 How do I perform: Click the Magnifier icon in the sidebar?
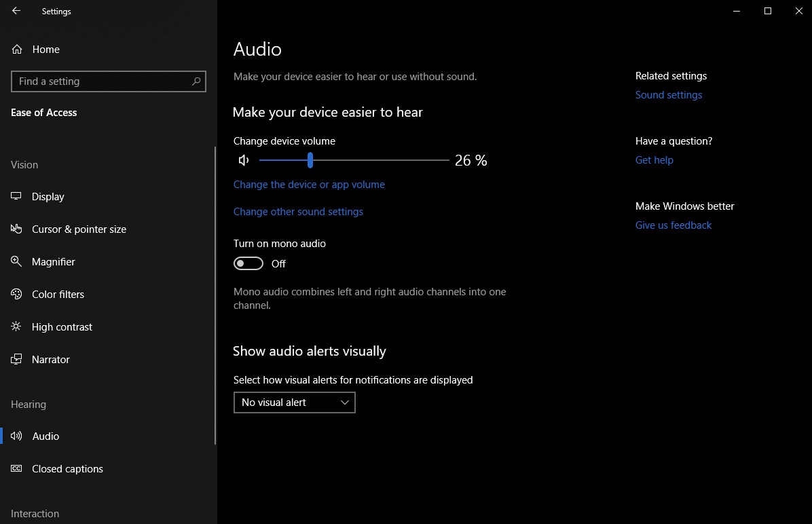tap(16, 261)
